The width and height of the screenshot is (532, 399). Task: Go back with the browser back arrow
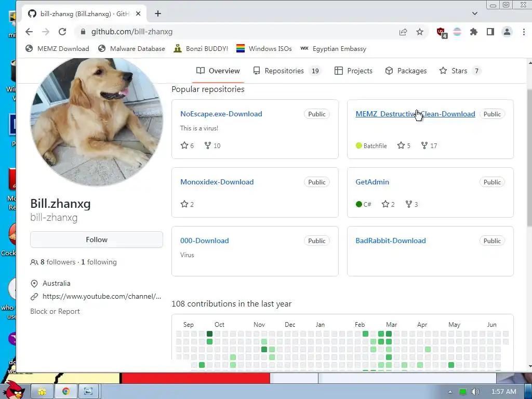[x=29, y=32]
